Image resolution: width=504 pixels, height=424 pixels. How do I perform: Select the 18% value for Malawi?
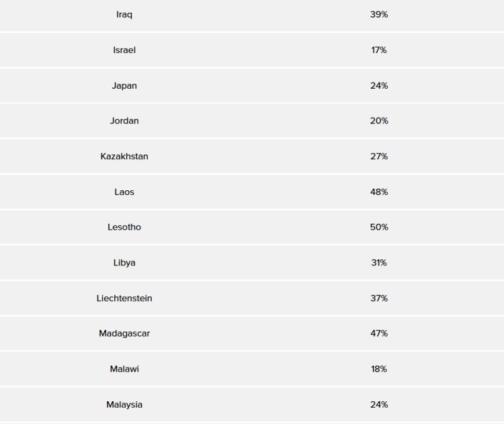click(379, 369)
